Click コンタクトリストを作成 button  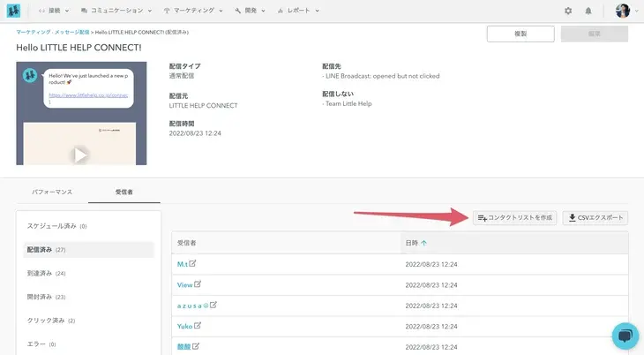coord(514,217)
